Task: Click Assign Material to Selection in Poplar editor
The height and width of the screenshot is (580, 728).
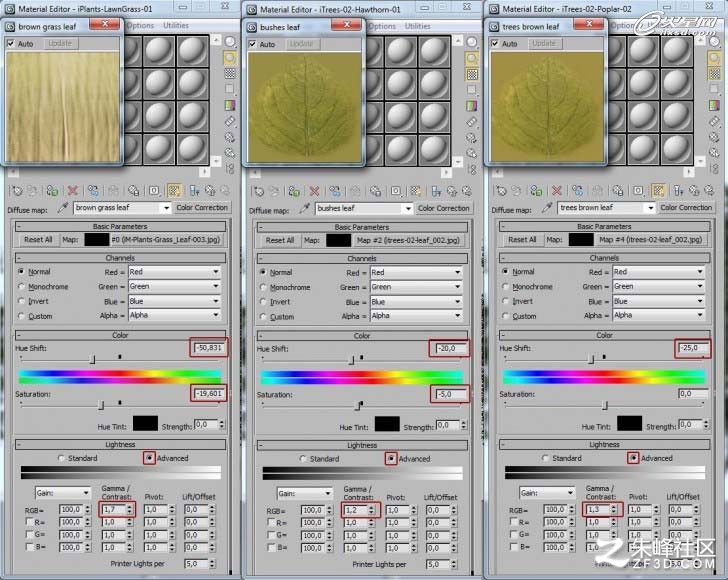Action: tap(537, 190)
